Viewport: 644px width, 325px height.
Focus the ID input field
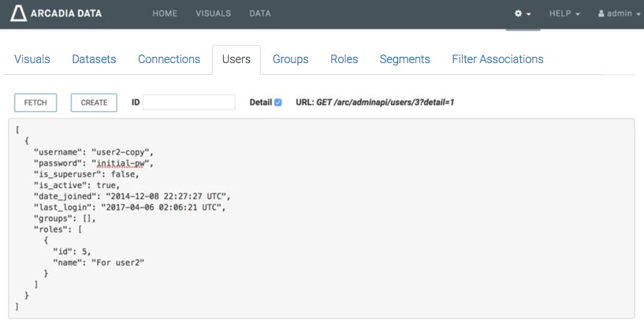pyautogui.click(x=189, y=103)
